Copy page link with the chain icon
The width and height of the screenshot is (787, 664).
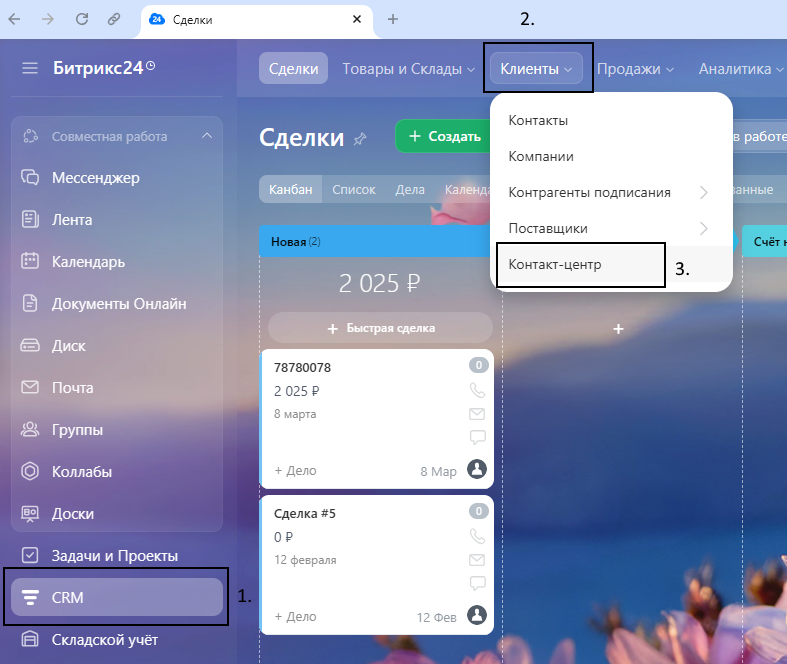click(114, 19)
